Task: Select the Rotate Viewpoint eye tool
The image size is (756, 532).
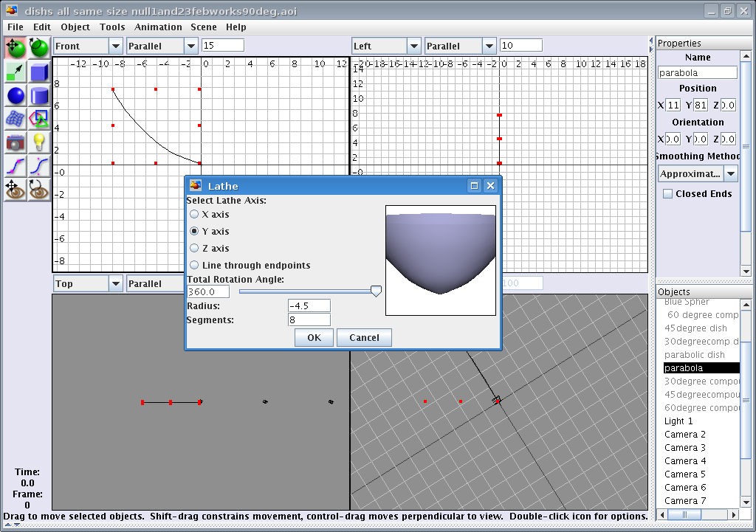Action: click(x=39, y=190)
